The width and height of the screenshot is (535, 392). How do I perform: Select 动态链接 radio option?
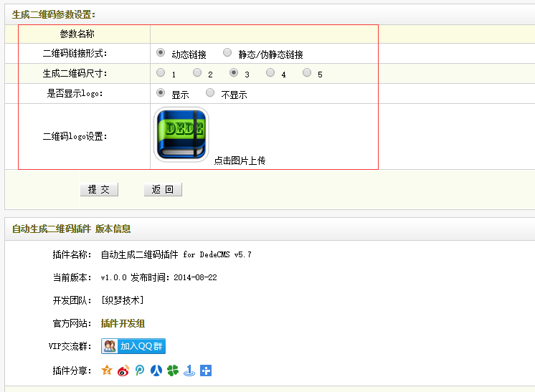coord(161,52)
